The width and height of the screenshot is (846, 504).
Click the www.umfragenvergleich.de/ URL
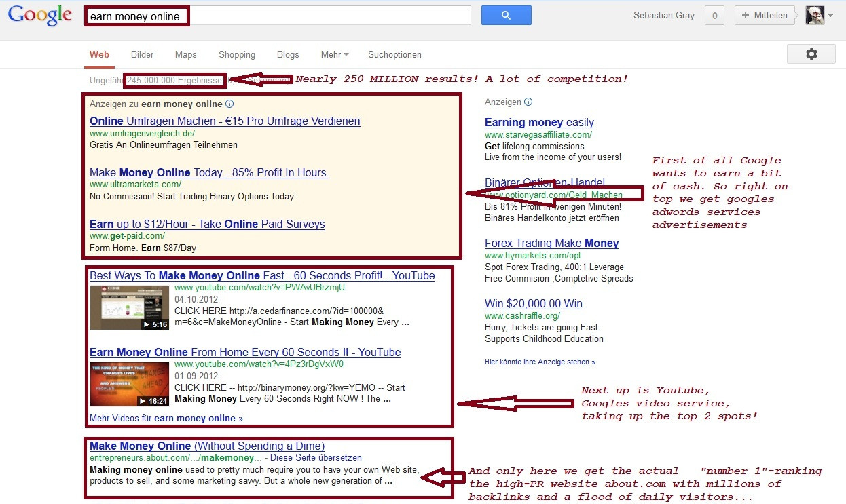pos(142,134)
